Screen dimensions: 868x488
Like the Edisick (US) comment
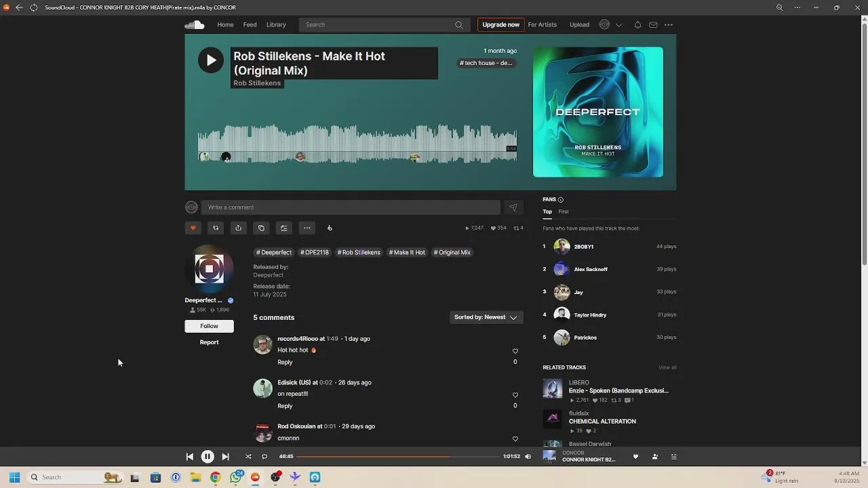515,395
